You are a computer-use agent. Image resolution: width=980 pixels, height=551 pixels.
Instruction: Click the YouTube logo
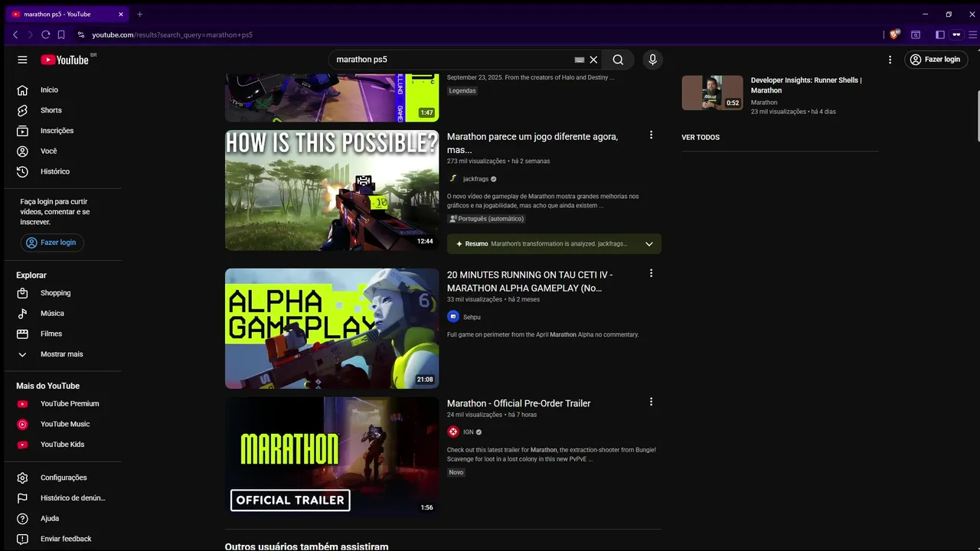[65, 60]
